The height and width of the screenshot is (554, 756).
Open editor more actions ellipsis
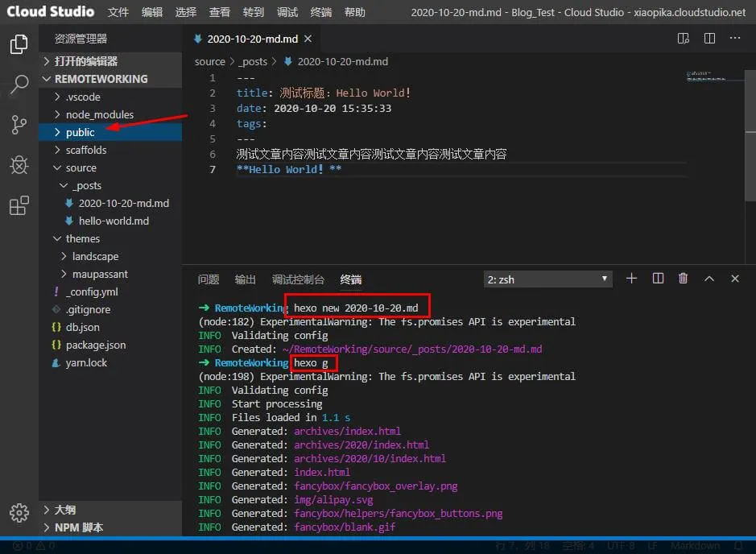(x=735, y=38)
